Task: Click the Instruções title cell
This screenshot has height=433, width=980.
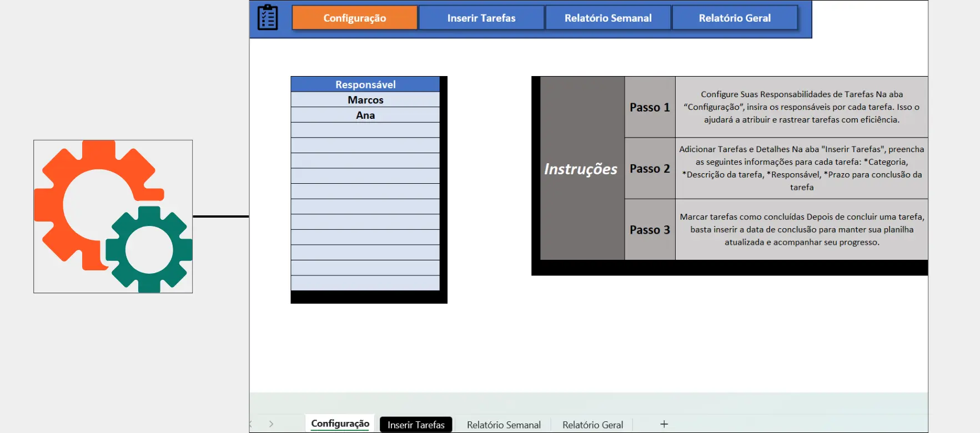Action: [x=581, y=169]
